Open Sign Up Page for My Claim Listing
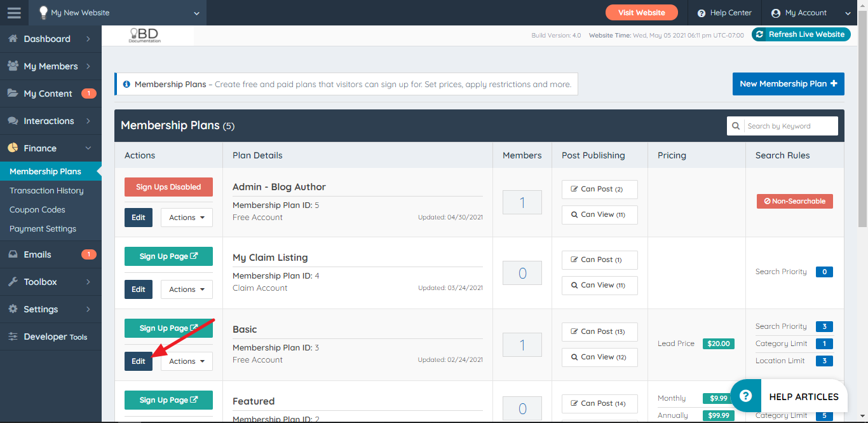 [x=168, y=256]
